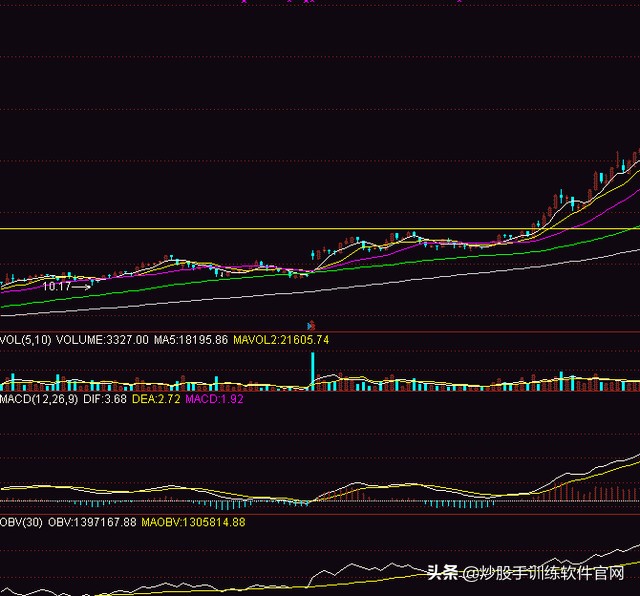Click the OBV:1397167.88 value

(92, 522)
